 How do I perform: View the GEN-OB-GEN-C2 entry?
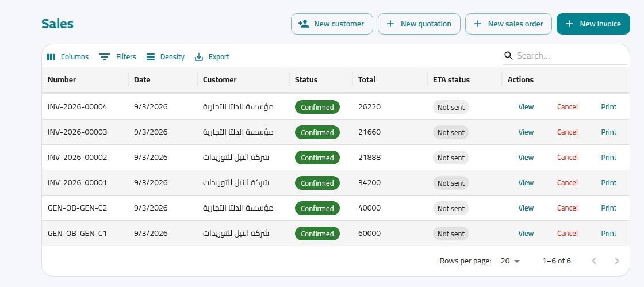[526, 208]
